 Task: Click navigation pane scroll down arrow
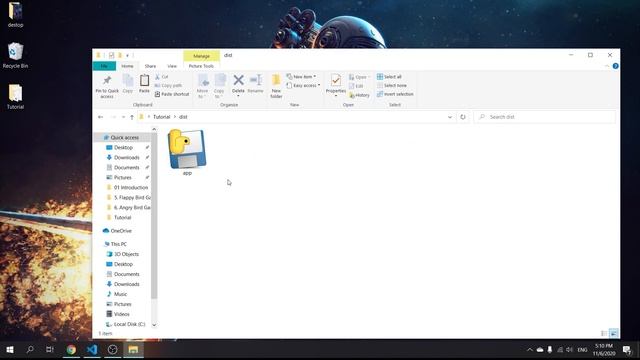click(154, 325)
